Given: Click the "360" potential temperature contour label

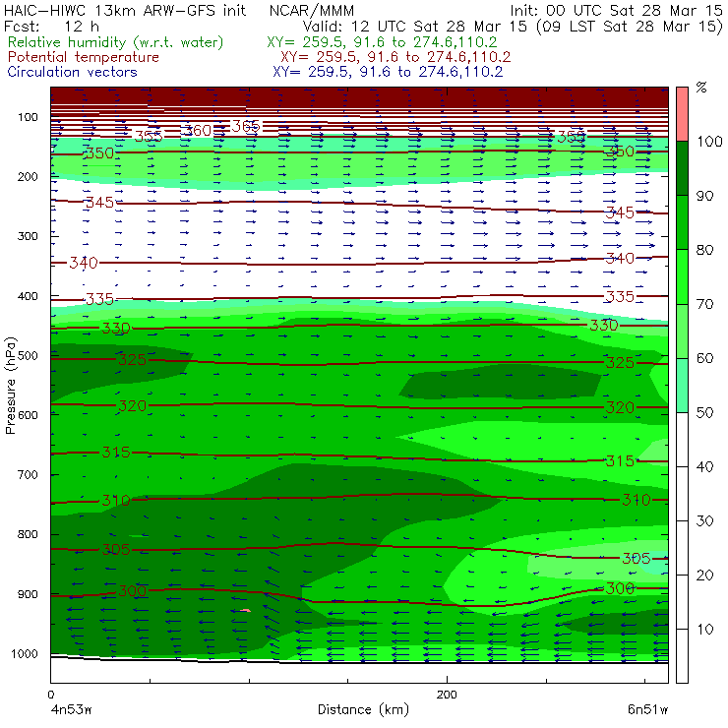Looking at the screenshot, I should click(x=198, y=131).
